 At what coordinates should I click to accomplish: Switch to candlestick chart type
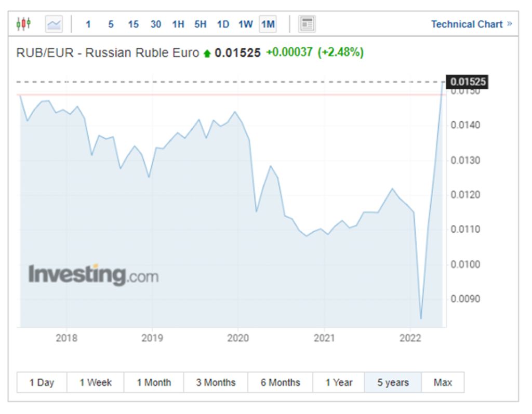[x=24, y=24]
